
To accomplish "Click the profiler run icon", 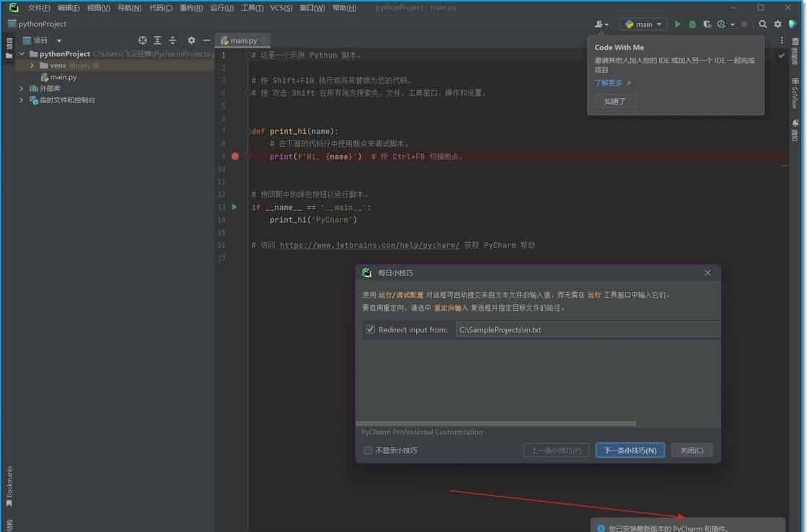I will tap(722, 25).
